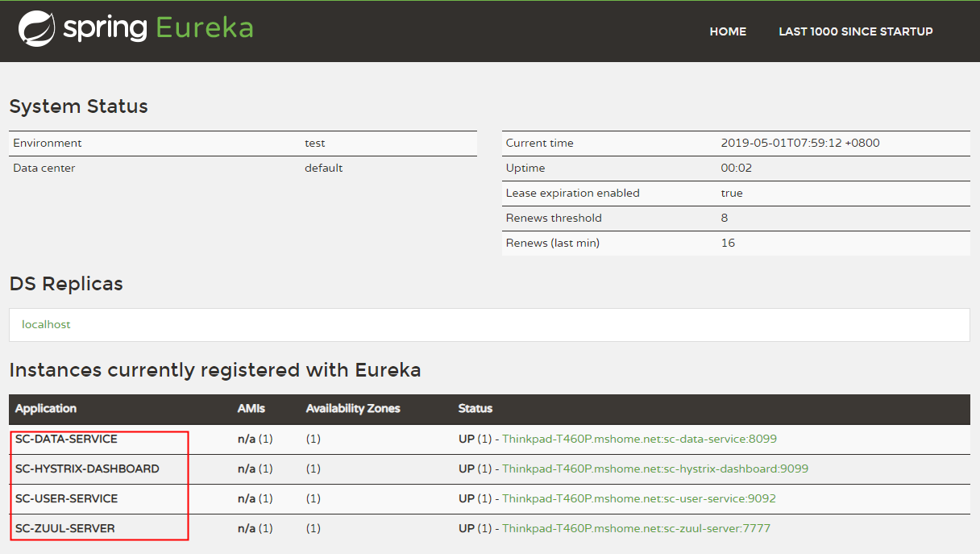The height and width of the screenshot is (554, 980).
Task: Select n/a (1) in SC-USER-SERVICE row
Action: 255,498
